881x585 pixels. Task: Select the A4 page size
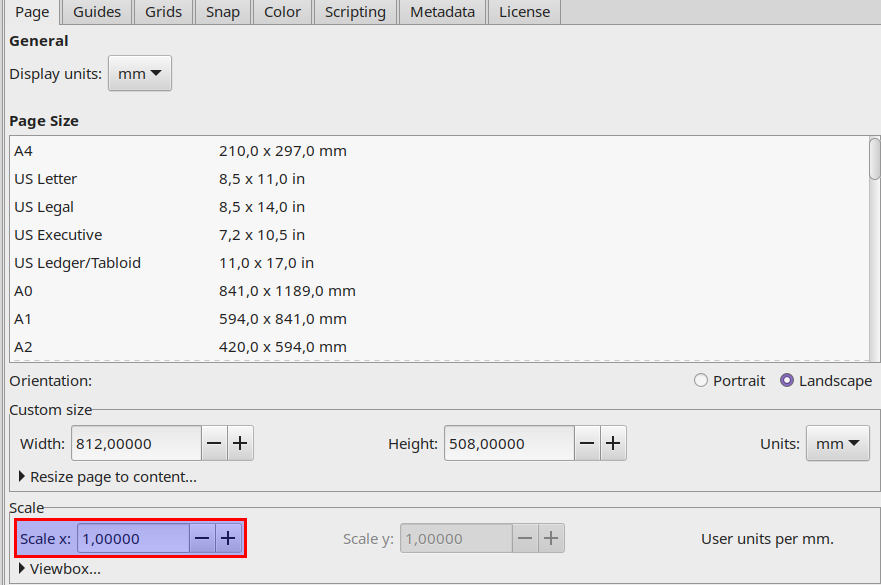pyautogui.click(x=439, y=151)
